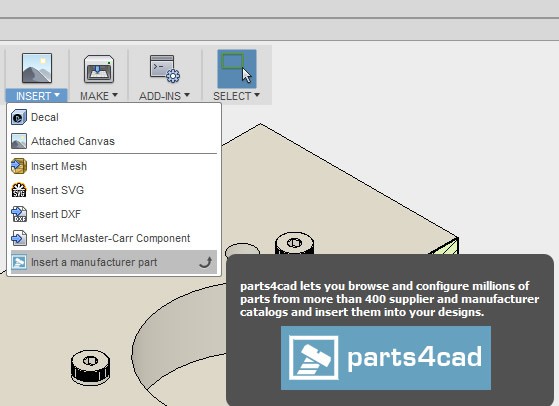Open the SELECT dropdown label
559x406 pixels.
pyautogui.click(x=236, y=96)
